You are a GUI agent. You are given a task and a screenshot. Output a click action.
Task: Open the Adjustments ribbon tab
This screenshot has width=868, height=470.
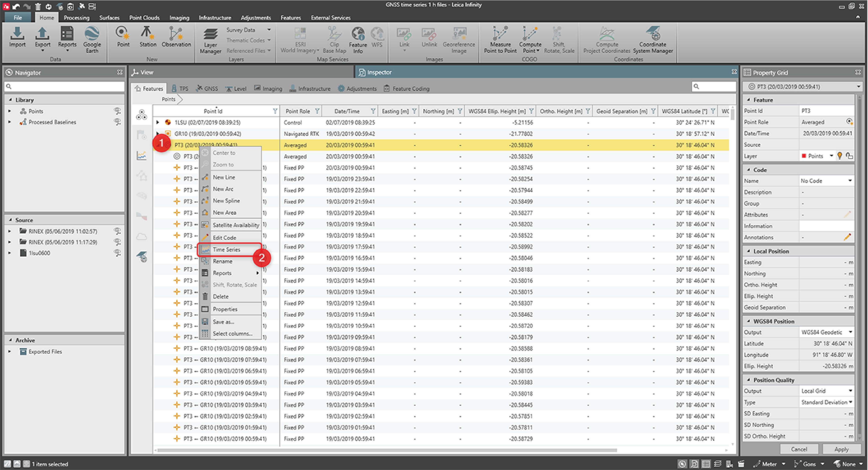pos(256,18)
